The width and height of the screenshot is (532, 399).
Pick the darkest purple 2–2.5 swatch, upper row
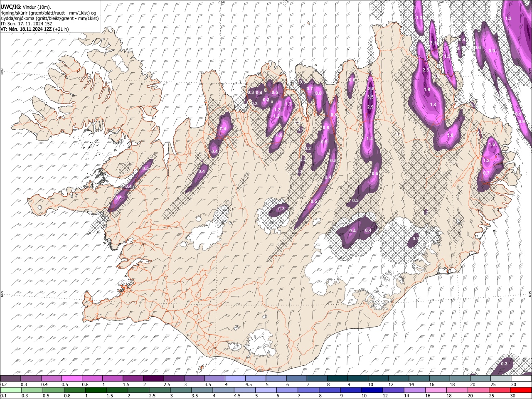[x=153, y=378]
